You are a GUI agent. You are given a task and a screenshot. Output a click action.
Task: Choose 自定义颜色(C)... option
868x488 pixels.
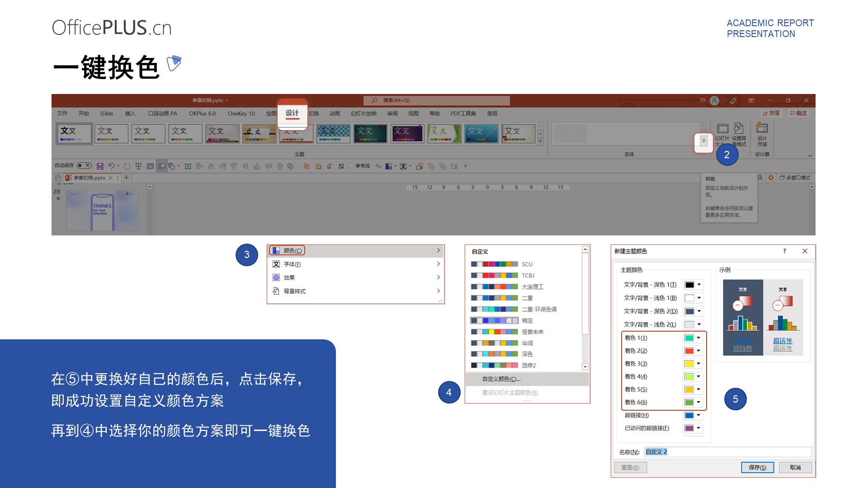pyautogui.click(x=527, y=379)
